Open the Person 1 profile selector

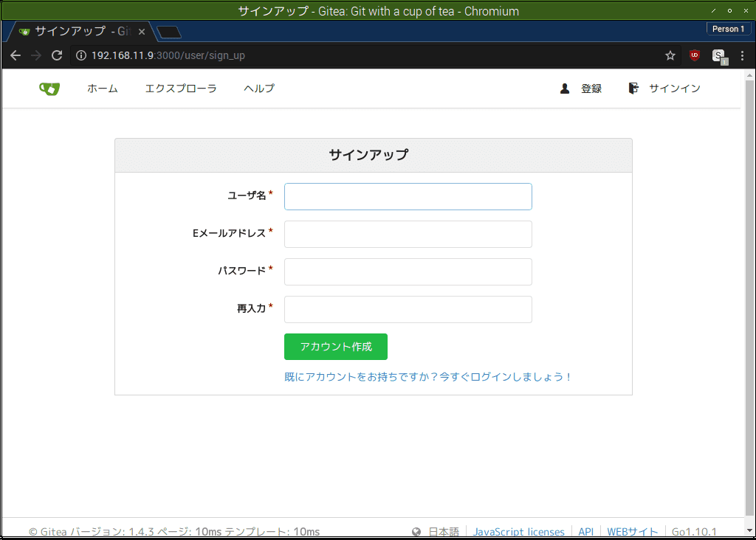728,28
